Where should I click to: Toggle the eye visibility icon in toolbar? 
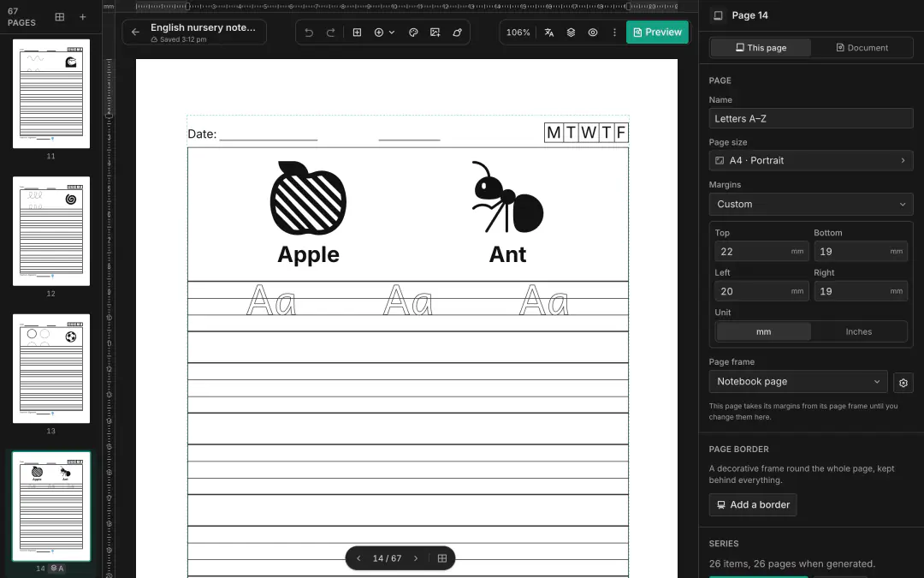(593, 33)
